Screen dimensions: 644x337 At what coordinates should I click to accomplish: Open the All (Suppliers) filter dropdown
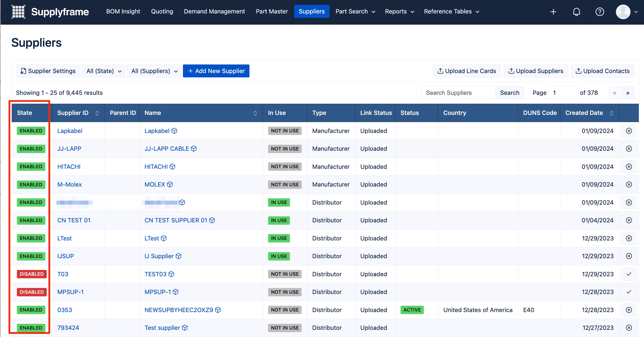(154, 71)
